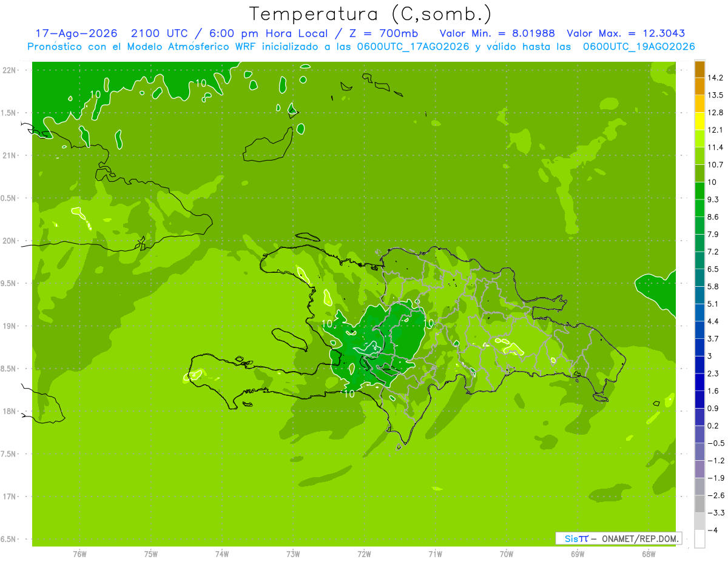This screenshot has height=562, width=728.
Task: Click the purple swatch between -1.9 and -1.2
Action: click(699, 469)
